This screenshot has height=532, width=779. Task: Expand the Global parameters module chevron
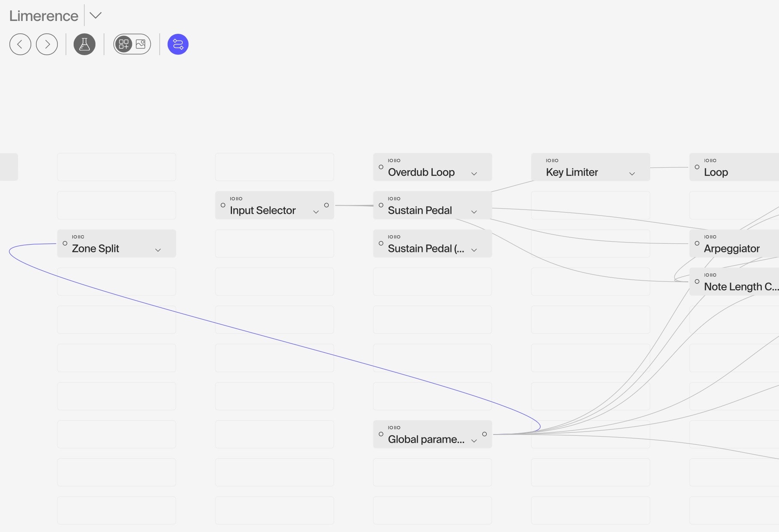[474, 441]
